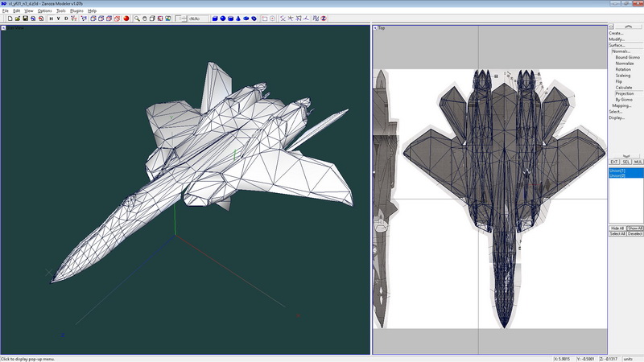Select the magnifier zoom tool

coord(138,19)
